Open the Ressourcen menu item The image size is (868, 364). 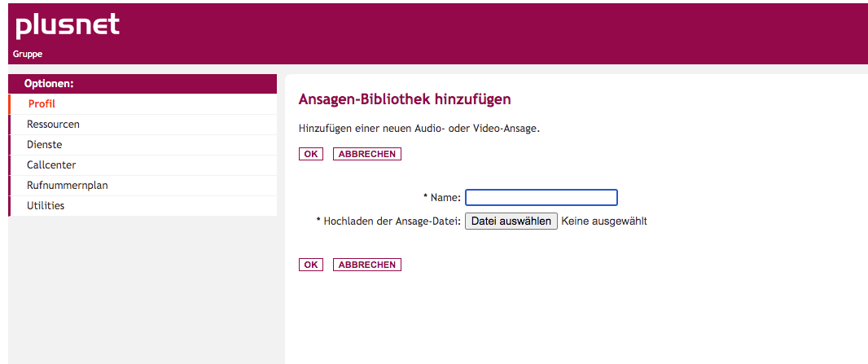click(142, 125)
